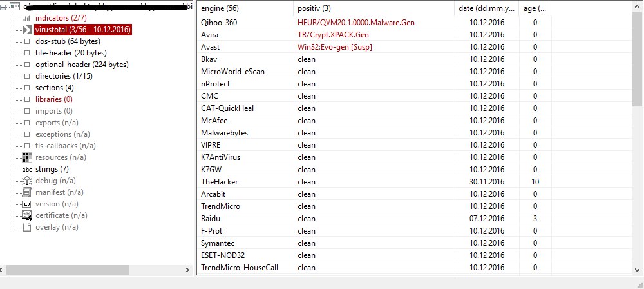644x289 pixels.
Task: Open the file-header (20 bytes) node
Action: click(71, 53)
